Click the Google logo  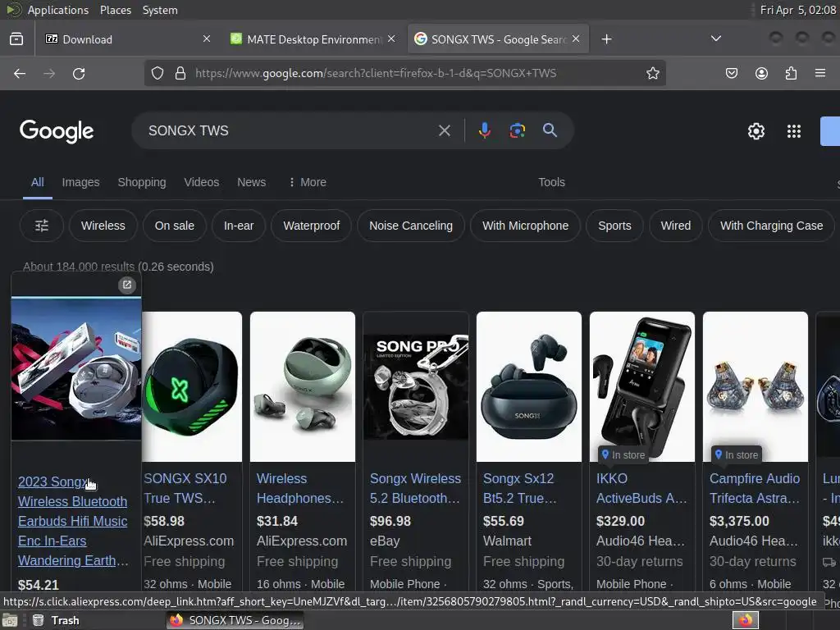click(57, 131)
